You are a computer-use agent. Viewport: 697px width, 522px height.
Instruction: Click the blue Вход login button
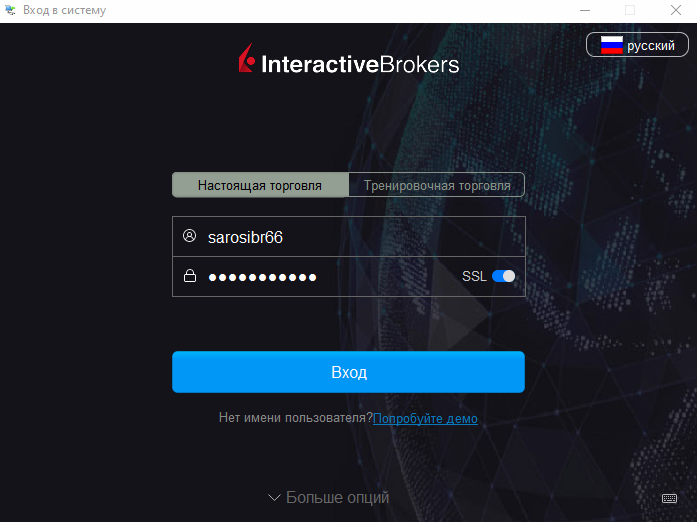(348, 372)
